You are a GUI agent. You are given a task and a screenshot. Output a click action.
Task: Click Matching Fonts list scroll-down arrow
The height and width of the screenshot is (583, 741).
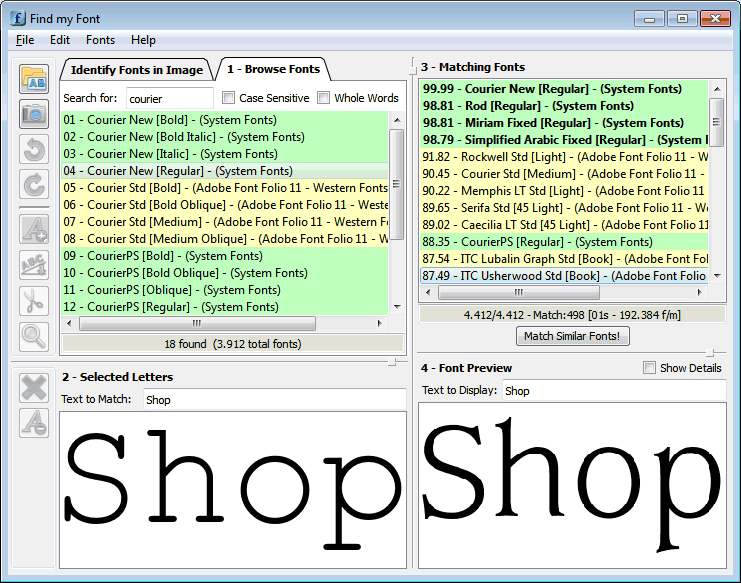(x=717, y=275)
